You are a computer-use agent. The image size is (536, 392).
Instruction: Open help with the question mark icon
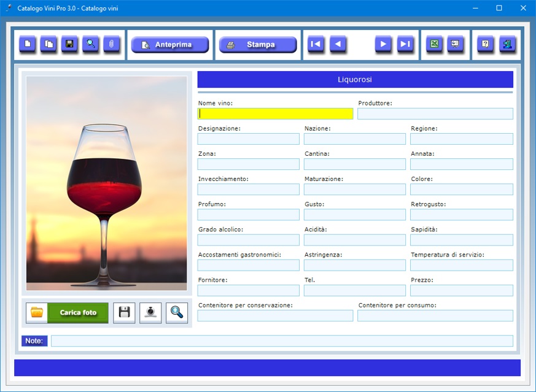point(486,44)
